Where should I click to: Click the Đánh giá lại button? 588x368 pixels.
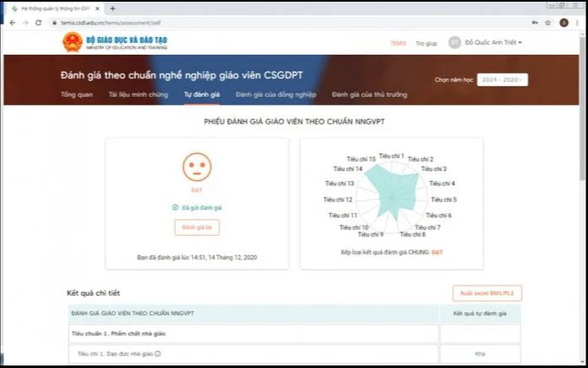tap(197, 227)
